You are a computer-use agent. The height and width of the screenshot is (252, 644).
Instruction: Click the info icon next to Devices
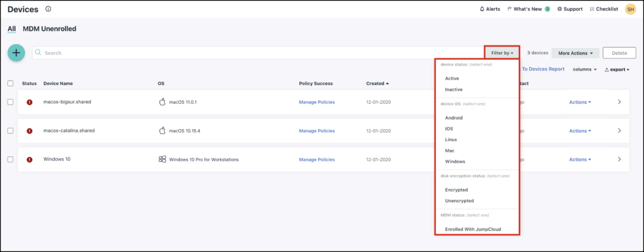pyautogui.click(x=49, y=9)
